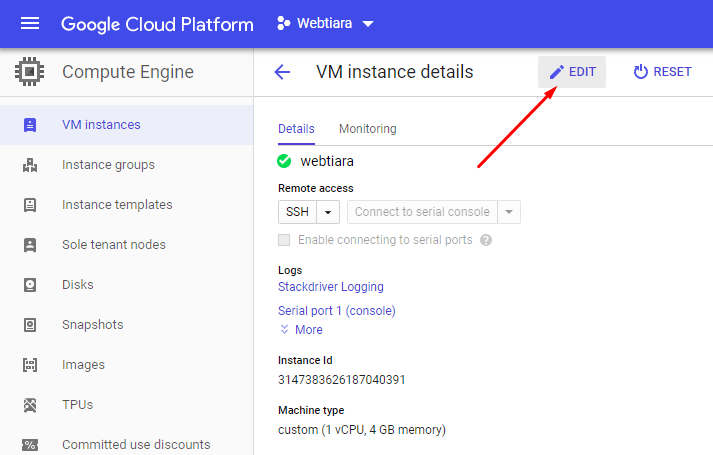
Task: Open the Stackdriver Logging link
Action: (331, 287)
